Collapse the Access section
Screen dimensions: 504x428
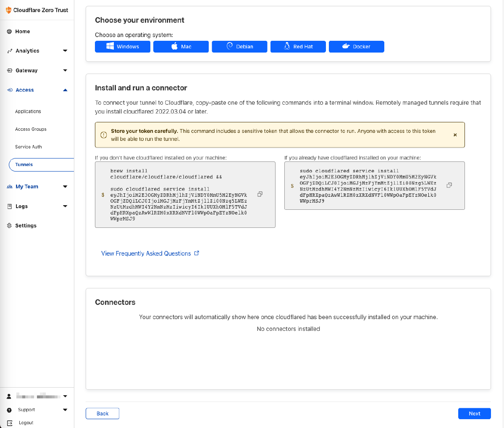[65, 90]
